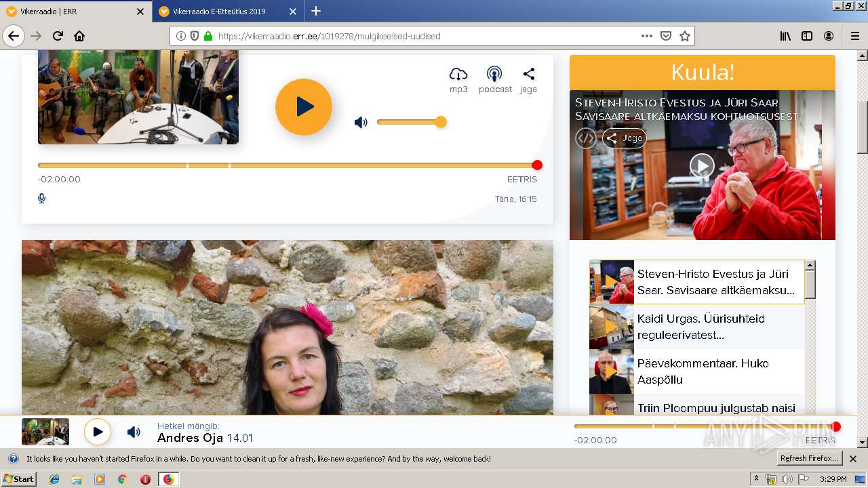868x488 pixels.
Task: Select Kaidi Urgas. Üürisuhteid playlist item
Action: pyautogui.click(x=697, y=327)
